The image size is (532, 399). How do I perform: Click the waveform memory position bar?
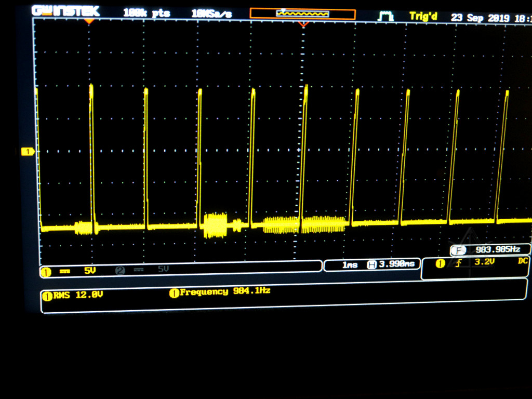[302, 14]
